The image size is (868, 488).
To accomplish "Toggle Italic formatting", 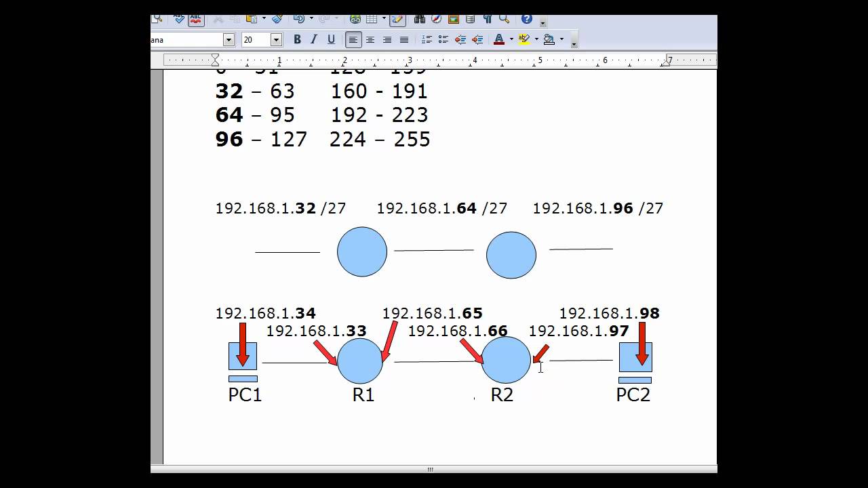I will point(314,40).
